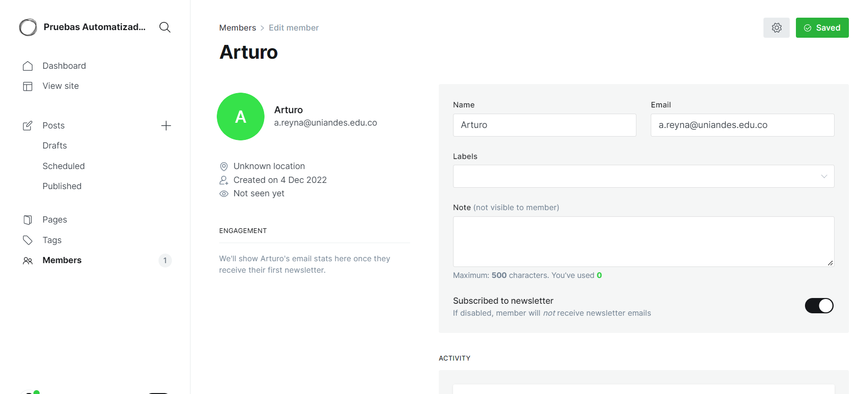
Task: Click the eye icon next to Not seen yet
Action: coord(223,193)
